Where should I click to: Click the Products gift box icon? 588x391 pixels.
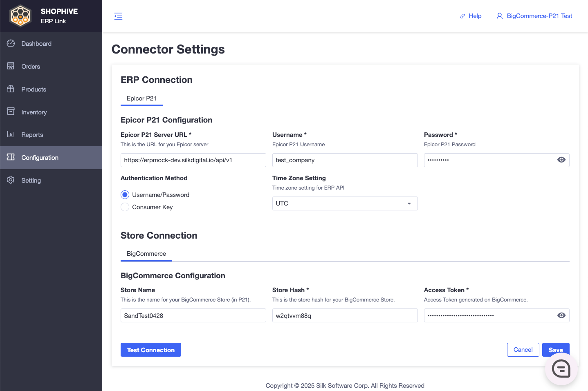click(11, 89)
